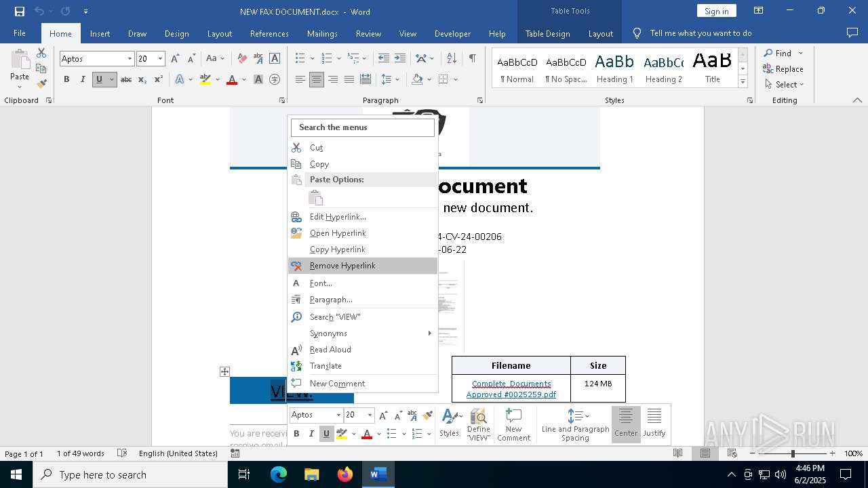Click Justify in the mini toolbar

coord(654,424)
